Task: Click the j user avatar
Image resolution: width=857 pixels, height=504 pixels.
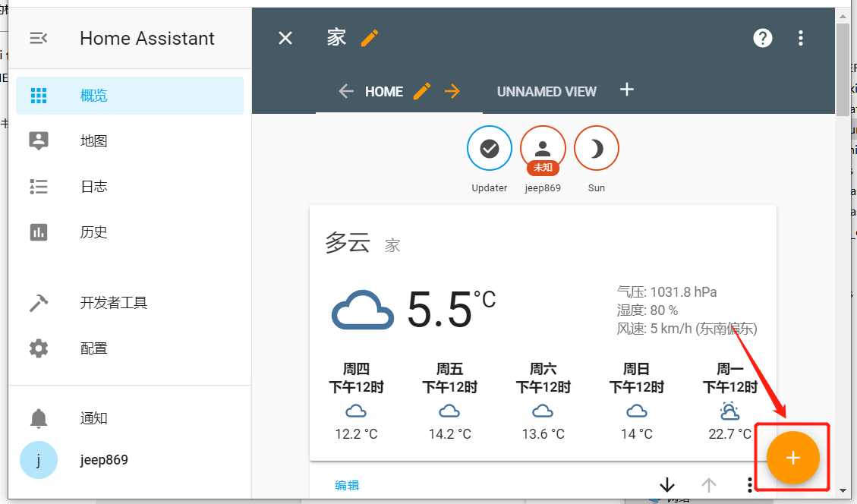Action: (38, 460)
